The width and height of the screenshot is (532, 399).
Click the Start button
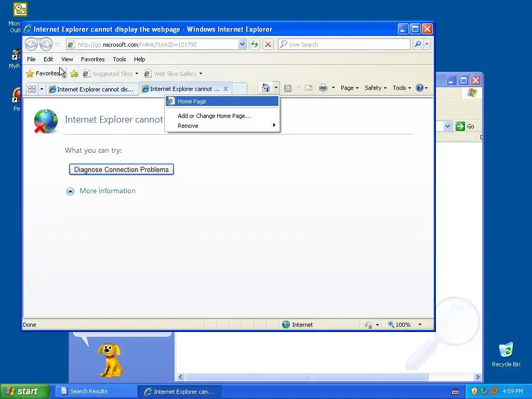pos(24,391)
